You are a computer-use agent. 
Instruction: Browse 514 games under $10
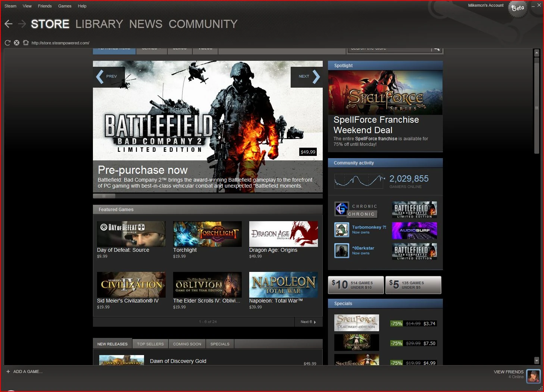[x=356, y=285]
